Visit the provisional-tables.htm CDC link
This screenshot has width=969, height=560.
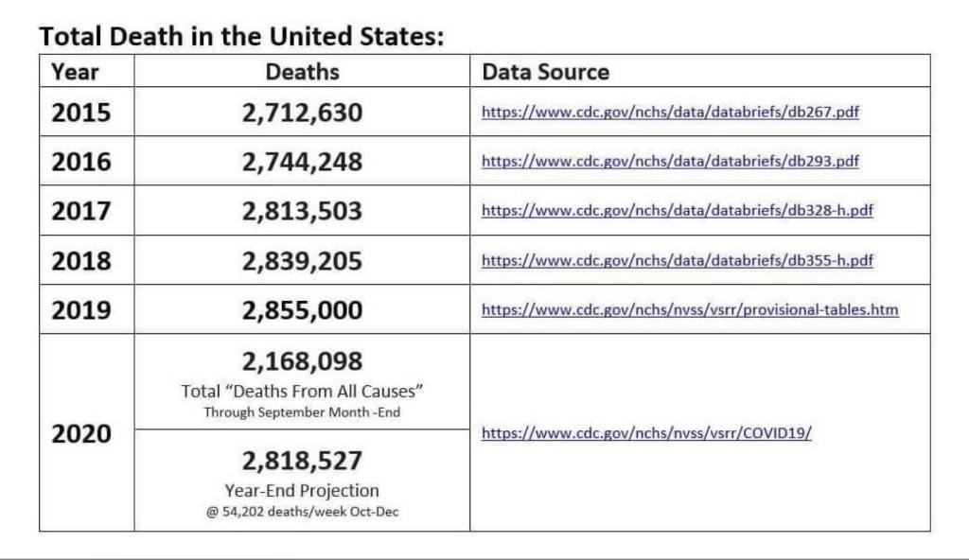tap(690, 309)
